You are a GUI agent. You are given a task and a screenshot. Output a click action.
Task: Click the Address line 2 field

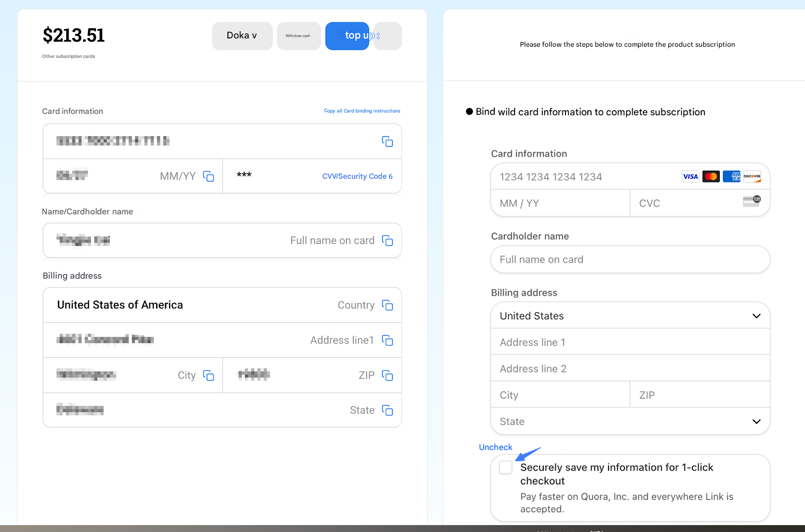630,369
